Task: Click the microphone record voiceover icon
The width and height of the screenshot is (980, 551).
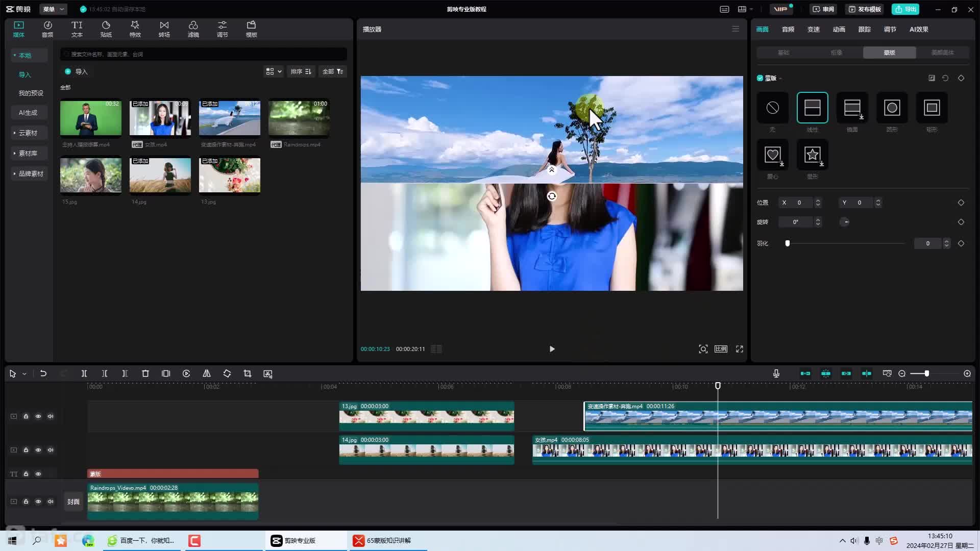Action: [776, 373]
